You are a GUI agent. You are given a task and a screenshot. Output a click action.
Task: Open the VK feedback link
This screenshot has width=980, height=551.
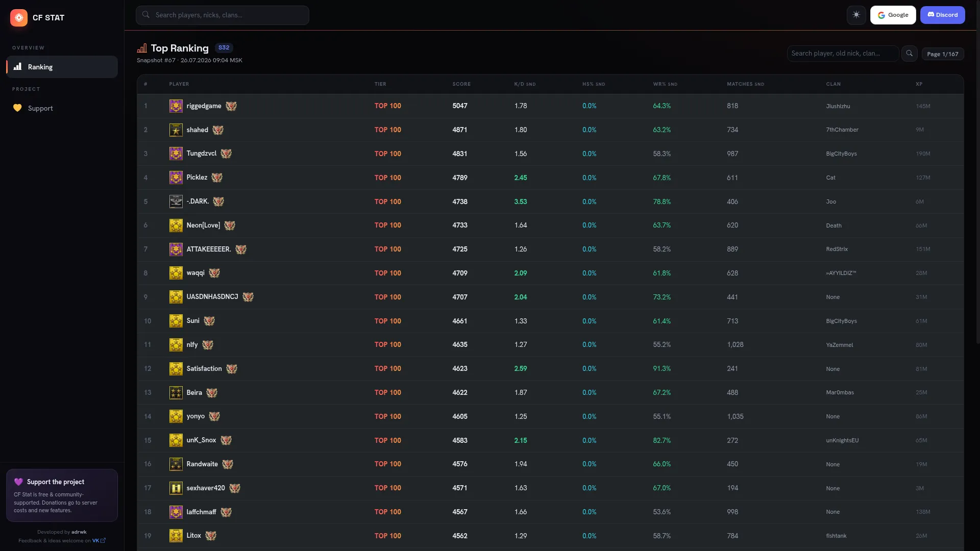click(x=99, y=541)
